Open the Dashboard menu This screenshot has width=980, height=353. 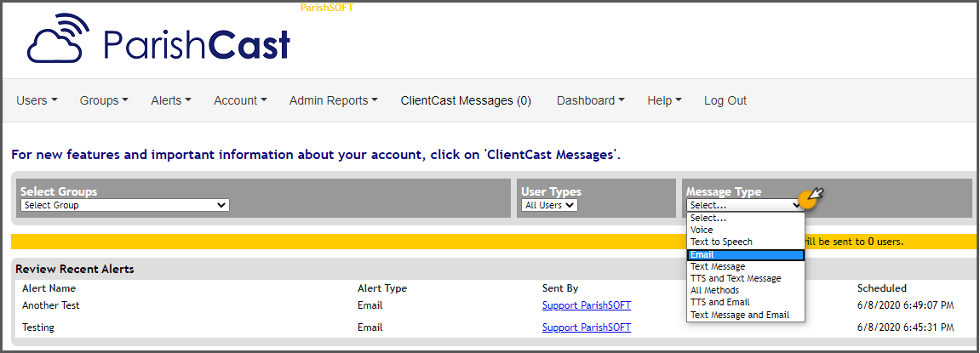tap(591, 100)
